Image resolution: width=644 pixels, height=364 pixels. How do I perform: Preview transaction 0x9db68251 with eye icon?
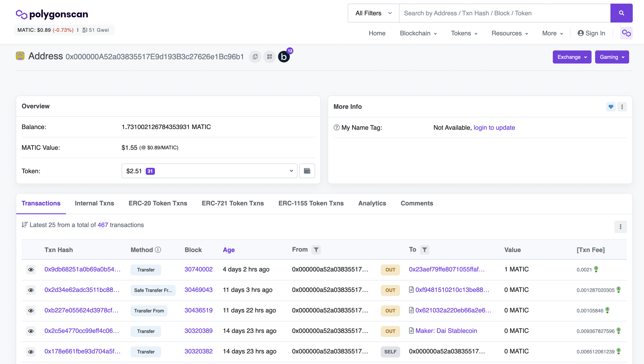(31, 269)
